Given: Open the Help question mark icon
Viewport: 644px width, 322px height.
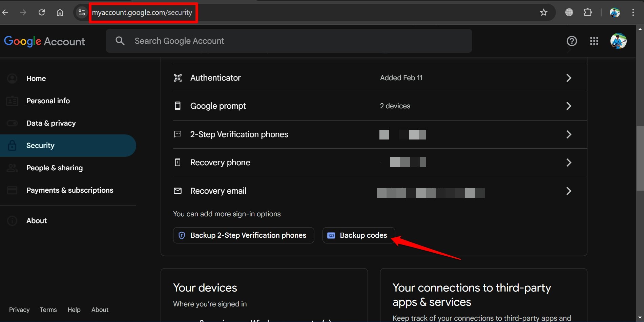Looking at the screenshot, I should (572, 41).
